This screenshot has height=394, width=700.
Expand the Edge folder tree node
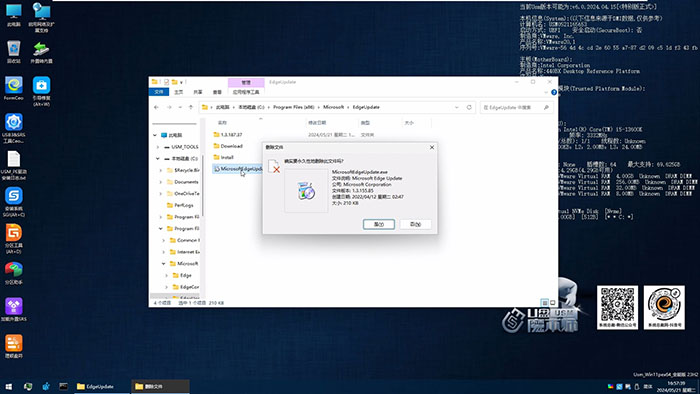167,275
